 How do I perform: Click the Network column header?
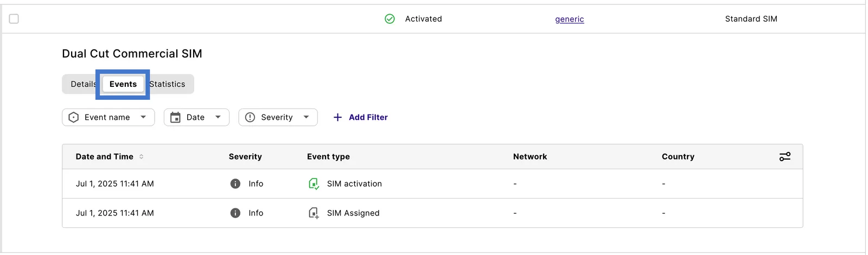tap(530, 156)
